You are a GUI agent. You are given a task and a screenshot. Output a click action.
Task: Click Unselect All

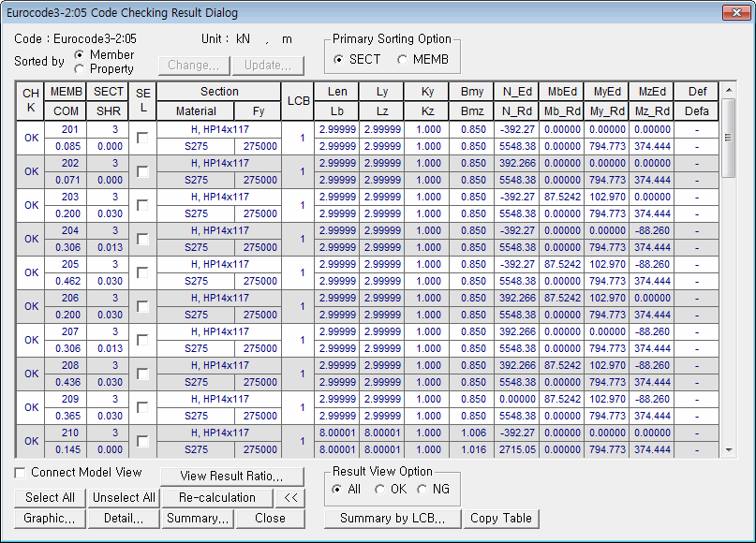click(x=123, y=497)
